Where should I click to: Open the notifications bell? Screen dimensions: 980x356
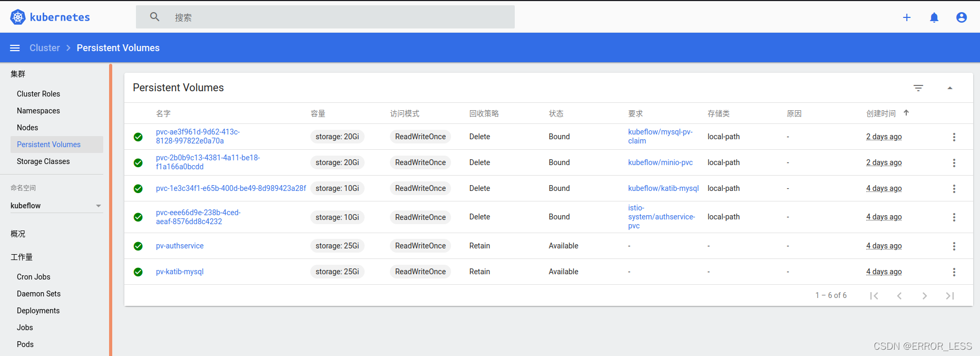coord(934,17)
